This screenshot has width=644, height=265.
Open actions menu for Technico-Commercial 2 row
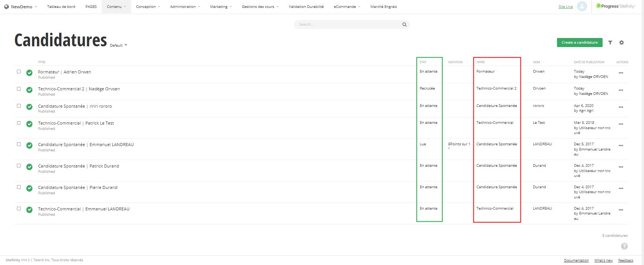621,90
